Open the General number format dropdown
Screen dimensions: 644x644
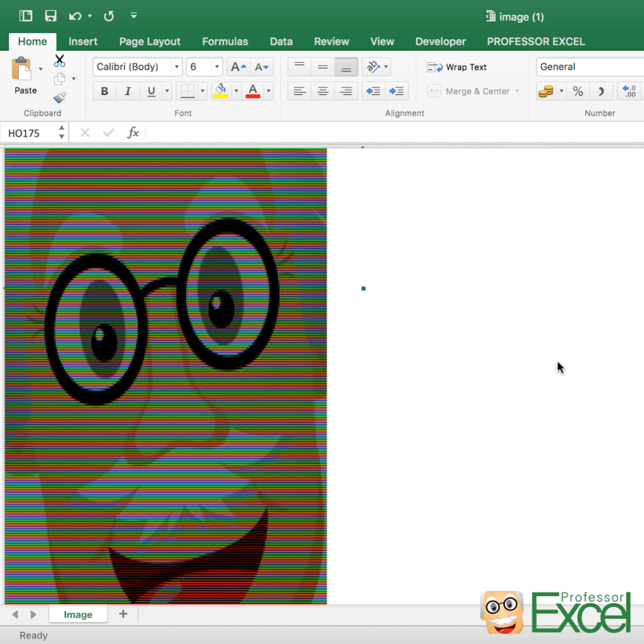pyautogui.click(x=591, y=67)
